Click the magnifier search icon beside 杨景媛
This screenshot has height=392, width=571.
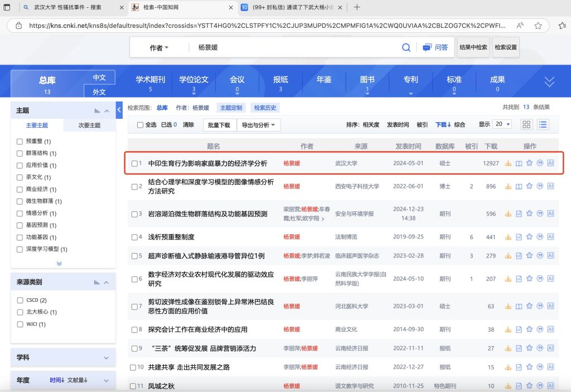tap(406, 47)
